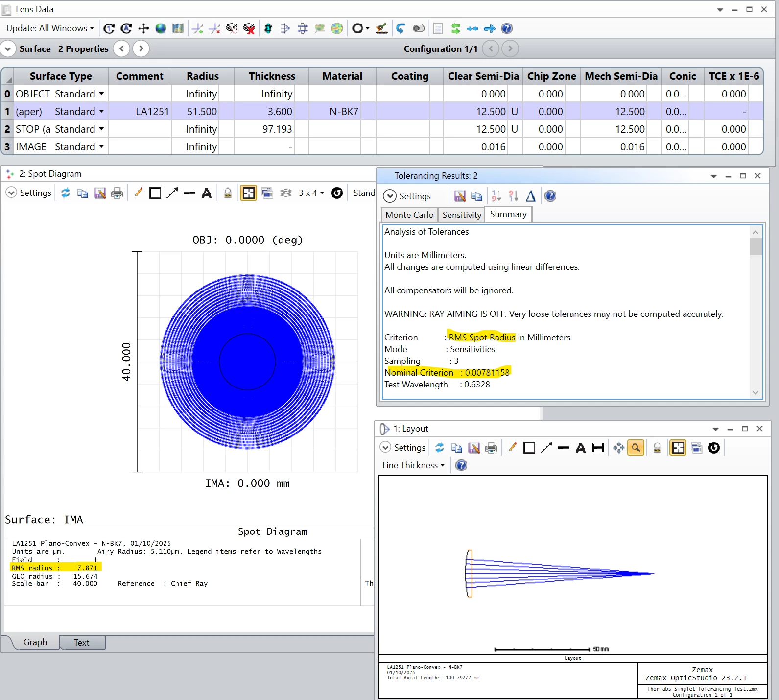
Task: Refresh the Spot Diagram window
Action: 66,193
